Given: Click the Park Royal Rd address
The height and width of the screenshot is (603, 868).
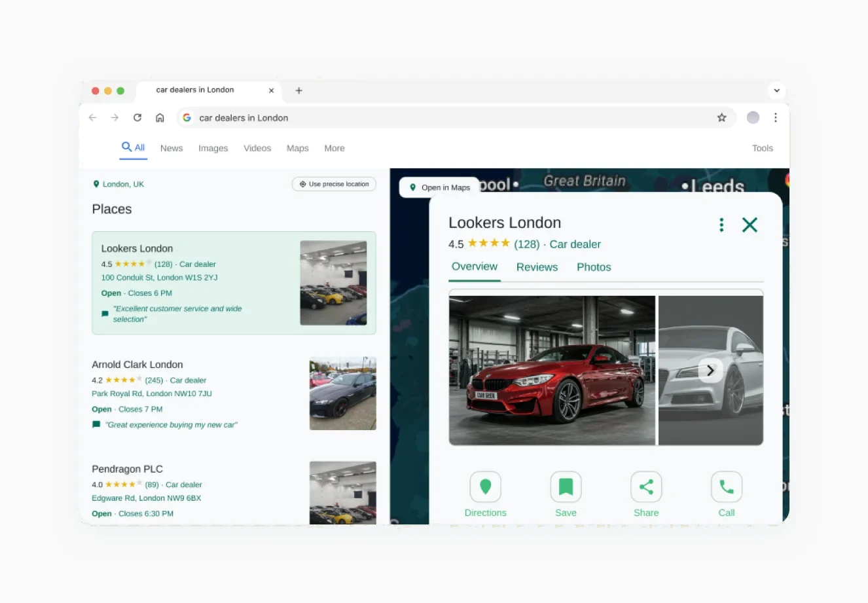Looking at the screenshot, I should 152,393.
